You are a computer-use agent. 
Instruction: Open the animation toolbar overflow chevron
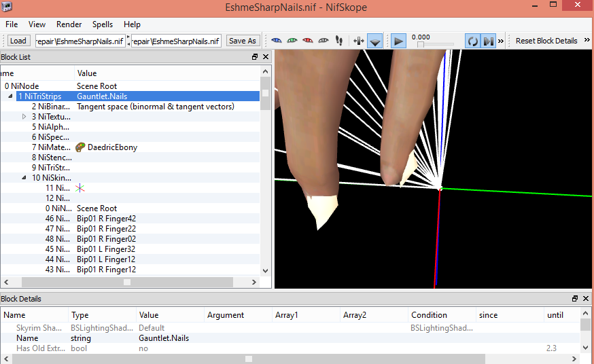[x=501, y=41]
